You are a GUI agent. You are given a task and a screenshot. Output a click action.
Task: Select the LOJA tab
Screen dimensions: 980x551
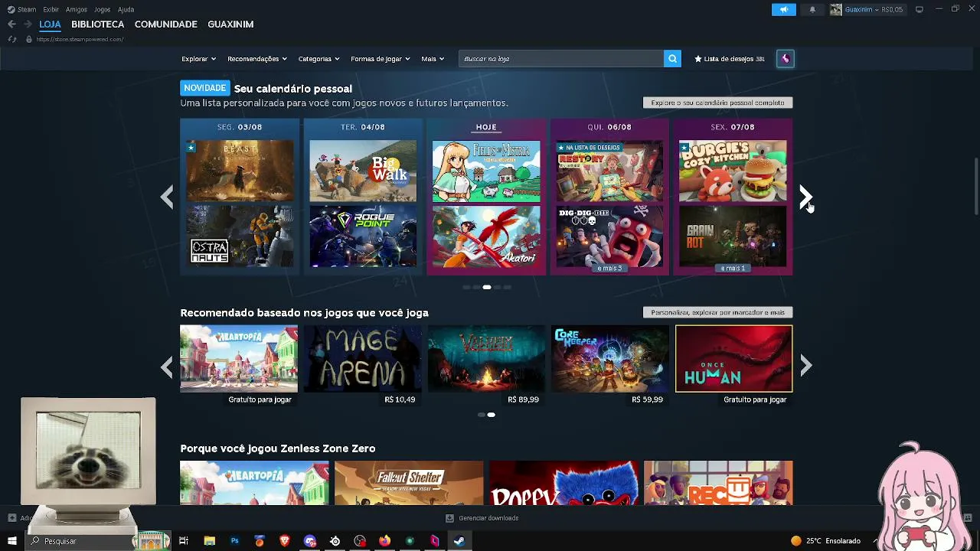(x=50, y=24)
